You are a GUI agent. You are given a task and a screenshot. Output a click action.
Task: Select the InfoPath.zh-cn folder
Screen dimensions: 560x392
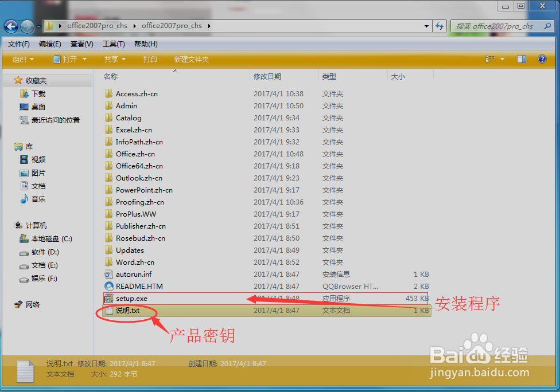point(139,142)
